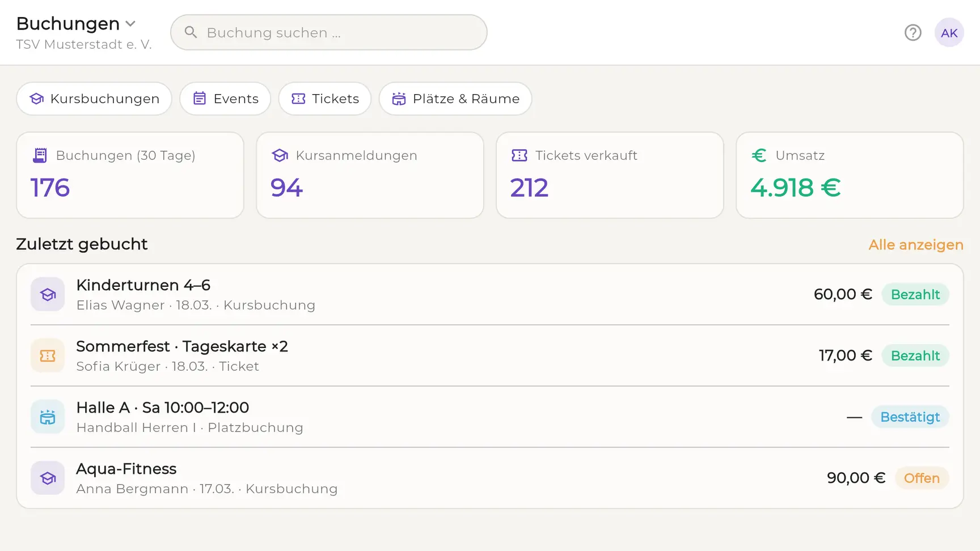The height and width of the screenshot is (551, 980).
Task: Open the Buchungen (30 Tage) value 176
Action: tap(50, 188)
